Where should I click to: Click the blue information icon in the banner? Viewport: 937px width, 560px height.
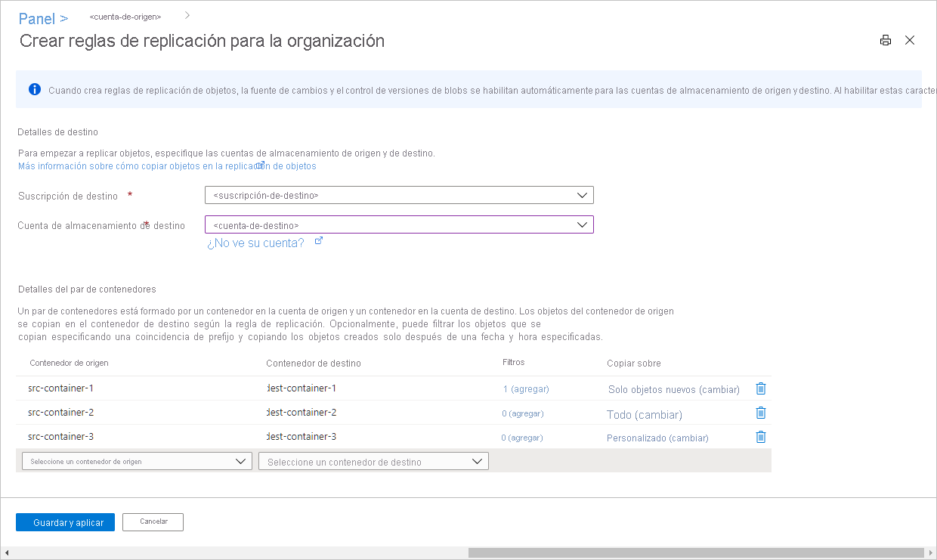pos(33,89)
